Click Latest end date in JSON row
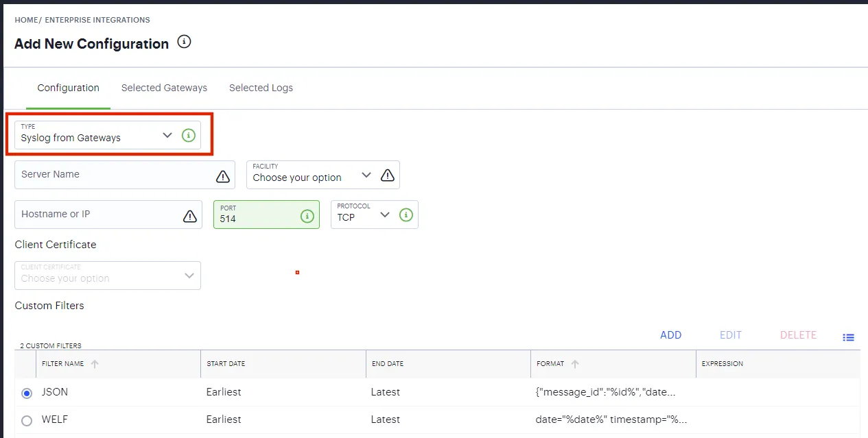868x438 pixels. point(385,392)
